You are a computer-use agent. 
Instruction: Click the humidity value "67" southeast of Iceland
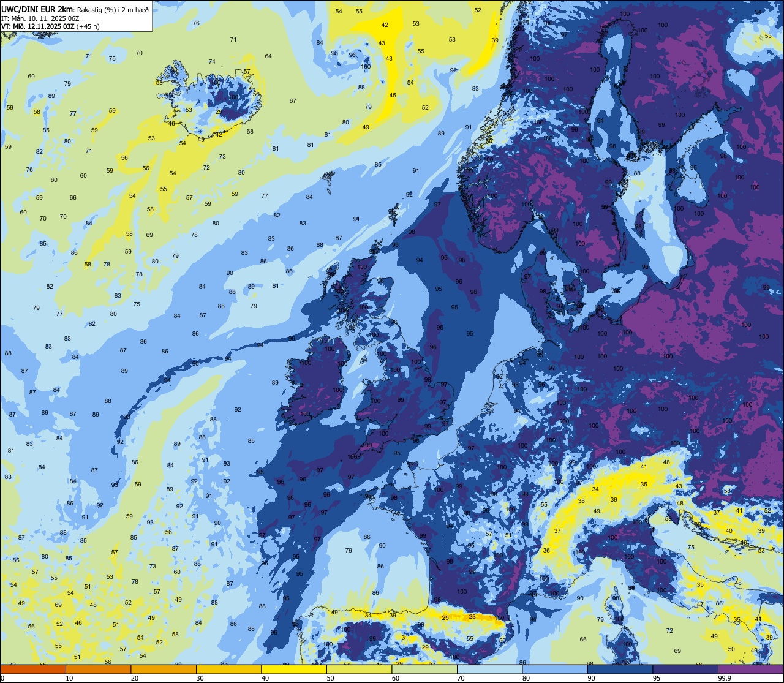point(293,101)
